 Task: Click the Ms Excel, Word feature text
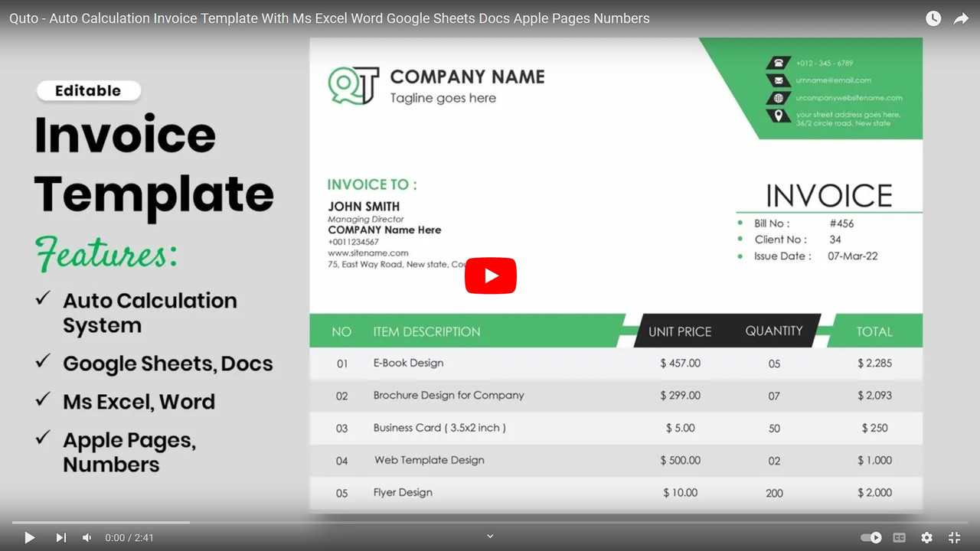(x=139, y=402)
